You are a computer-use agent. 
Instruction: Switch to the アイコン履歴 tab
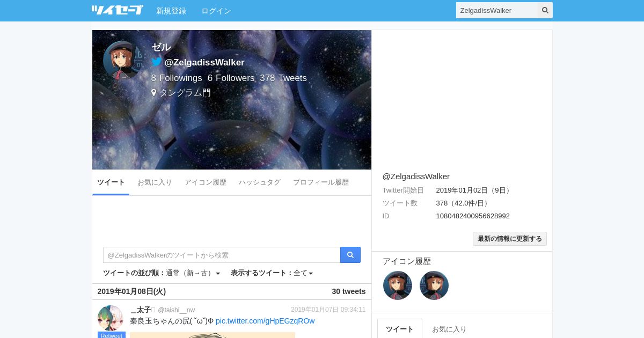206,182
